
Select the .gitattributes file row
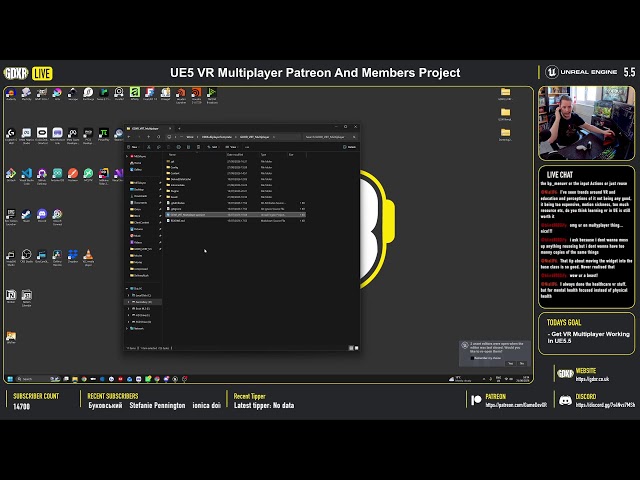point(236,203)
